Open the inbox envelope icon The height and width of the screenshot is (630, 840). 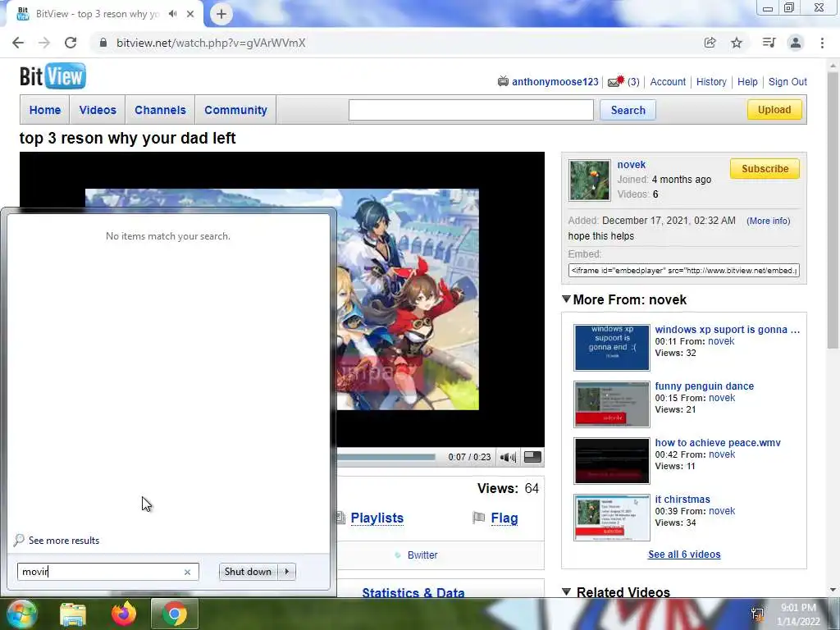[x=616, y=81]
